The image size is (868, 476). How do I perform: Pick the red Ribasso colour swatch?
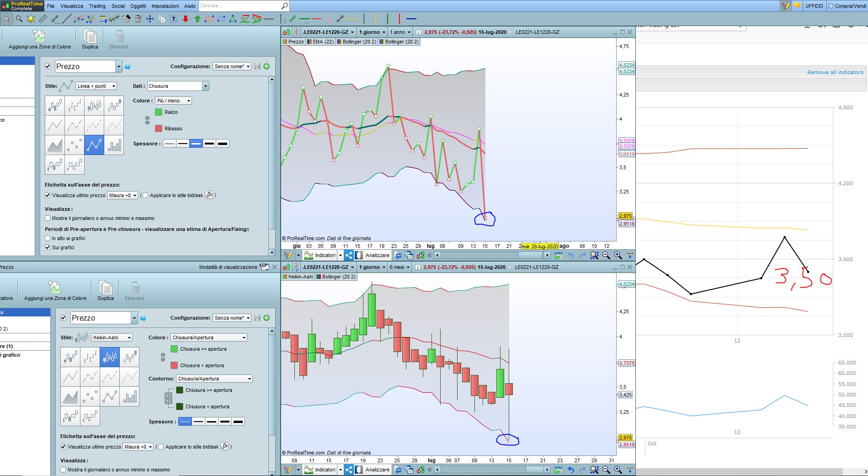pyautogui.click(x=159, y=128)
